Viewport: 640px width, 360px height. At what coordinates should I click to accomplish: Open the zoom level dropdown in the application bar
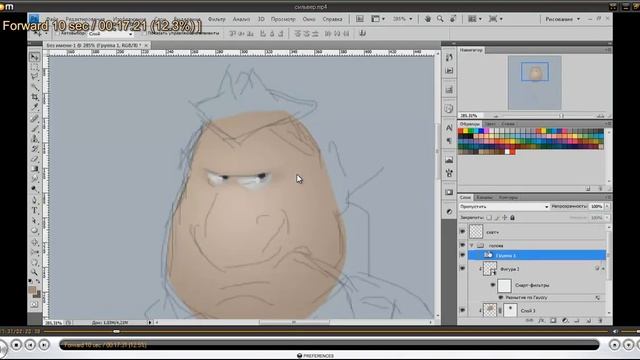411,19
